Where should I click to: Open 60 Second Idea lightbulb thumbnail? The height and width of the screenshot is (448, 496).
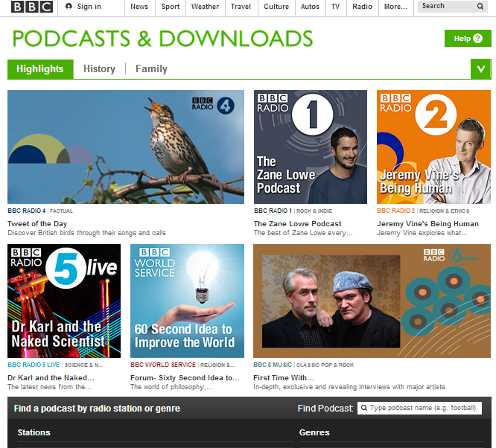(187, 301)
